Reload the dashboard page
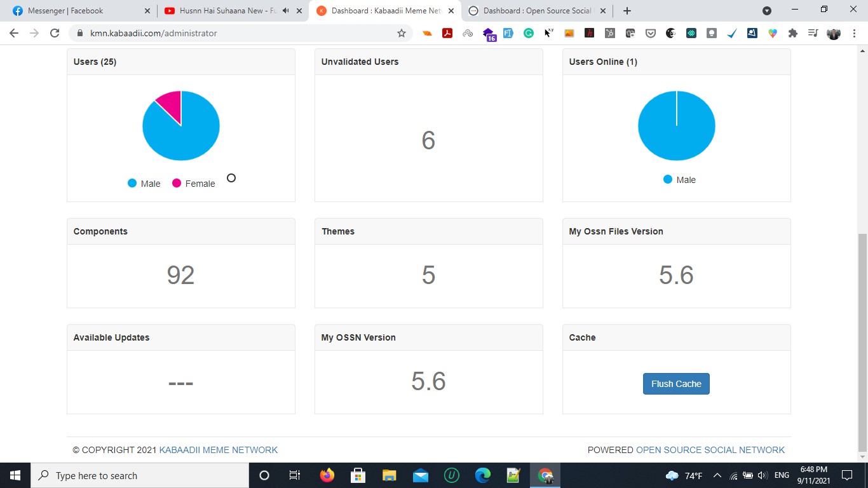868x488 pixels. click(55, 33)
